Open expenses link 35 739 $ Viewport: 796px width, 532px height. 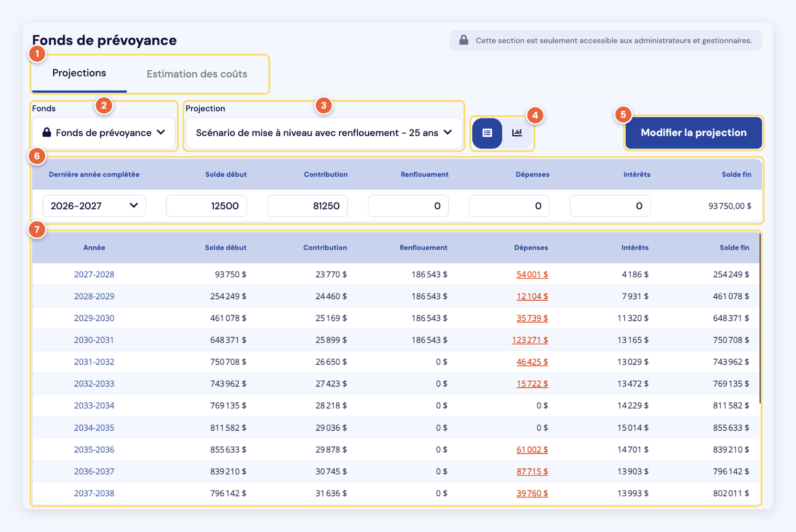pyautogui.click(x=532, y=318)
